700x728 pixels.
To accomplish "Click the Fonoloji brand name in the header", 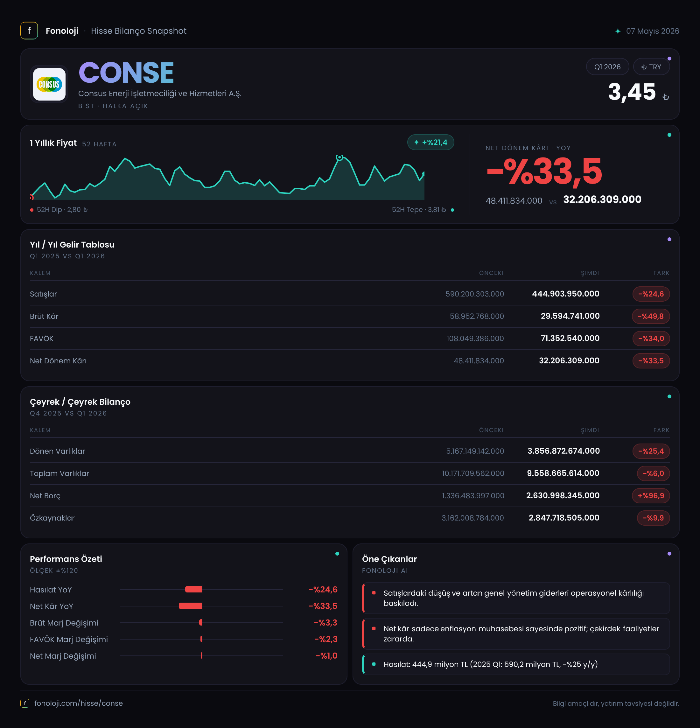I will [62, 31].
